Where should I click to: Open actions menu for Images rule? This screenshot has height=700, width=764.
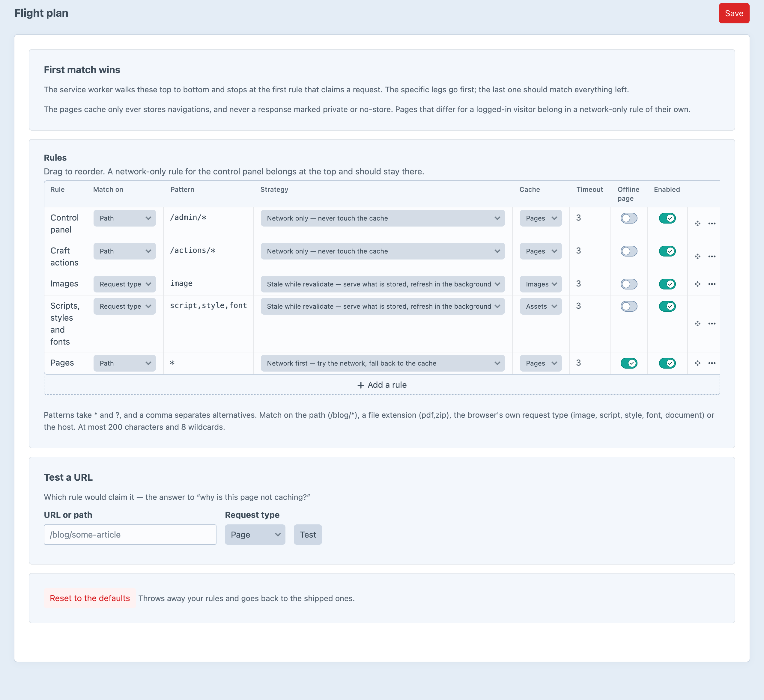(712, 284)
